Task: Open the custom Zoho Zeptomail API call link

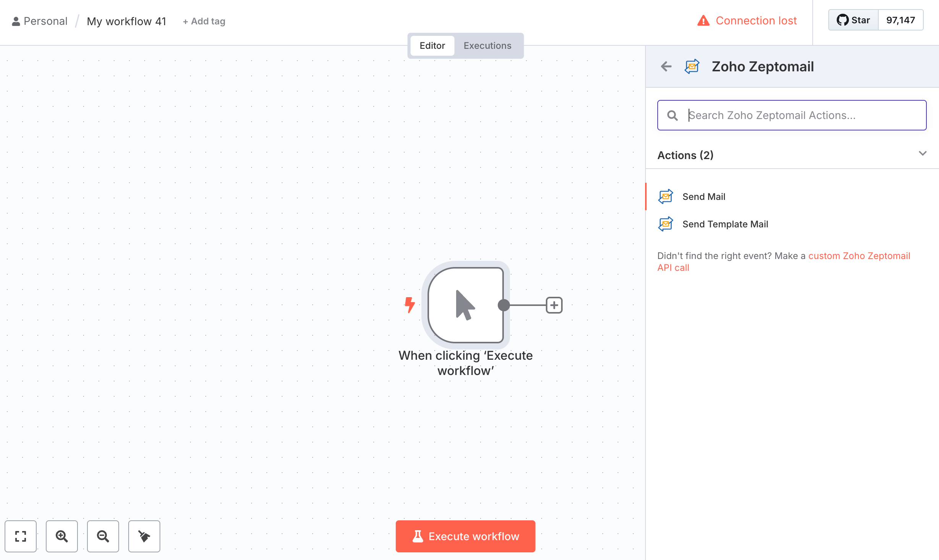Action: [859, 256]
